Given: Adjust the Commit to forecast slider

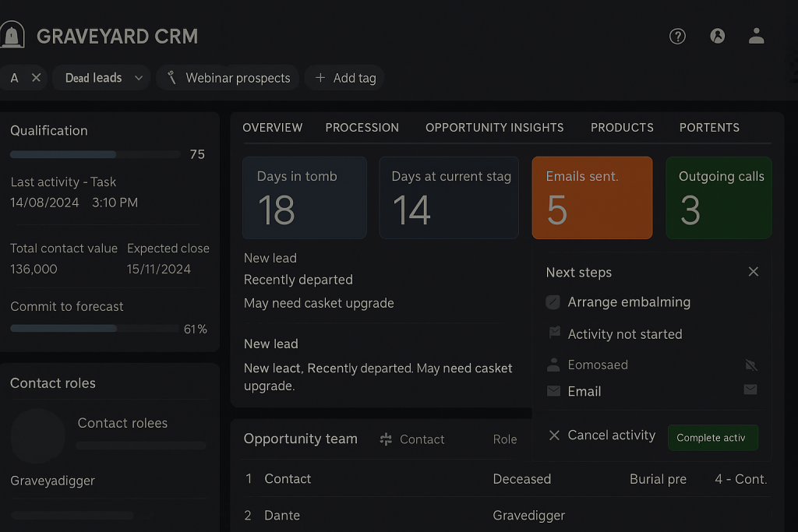Looking at the screenshot, I should (x=117, y=329).
